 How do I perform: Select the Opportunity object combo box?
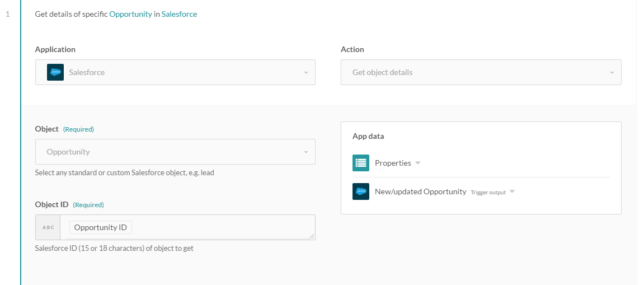click(175, 152)
